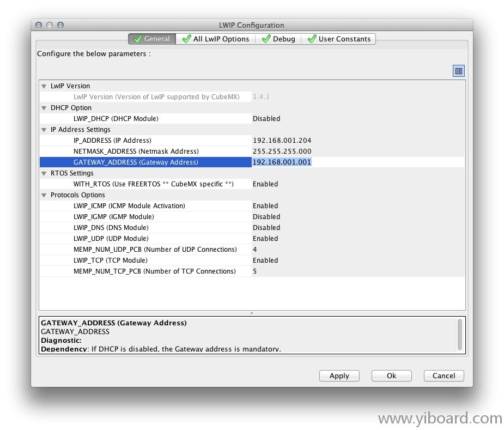The image size is (504, 430).
Task: Click the description panel scrollbar
Action: 460,335
